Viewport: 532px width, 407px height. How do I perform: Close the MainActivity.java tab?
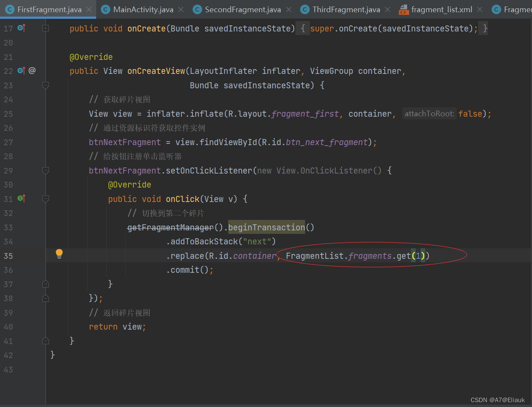click(181, 9)
